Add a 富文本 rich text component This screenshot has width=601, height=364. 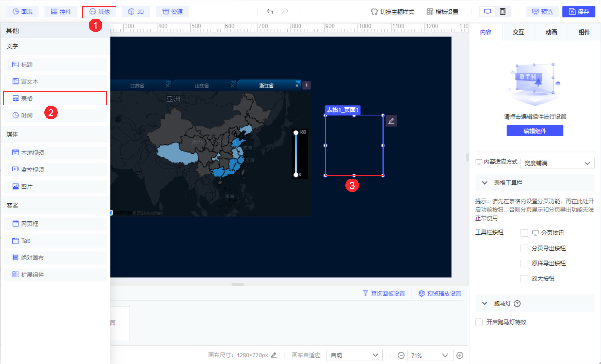[x=55, y=82]
